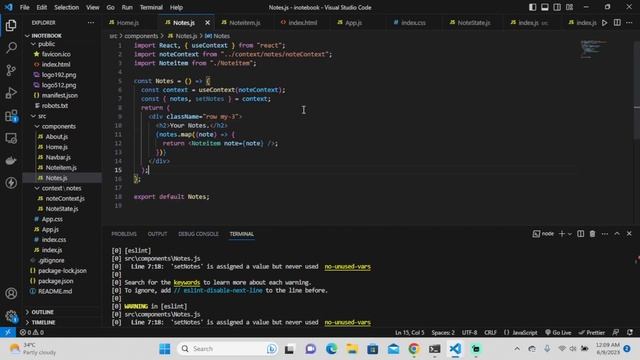Viewport: 640px width, 360px height.
Task: Open Source Control view
Action: [11, 70]
